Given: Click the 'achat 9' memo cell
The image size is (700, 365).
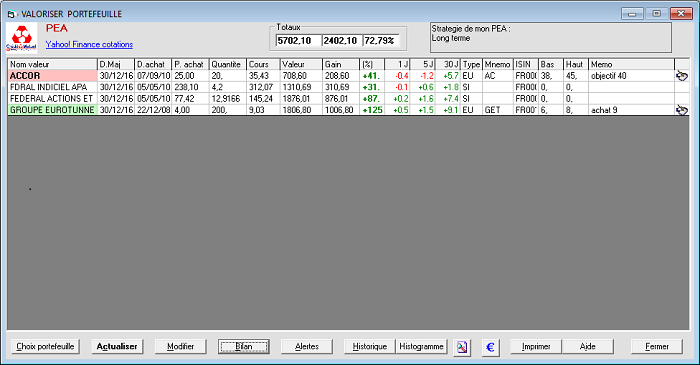Looking at the screenshot, I should click(x=632, y=110).
